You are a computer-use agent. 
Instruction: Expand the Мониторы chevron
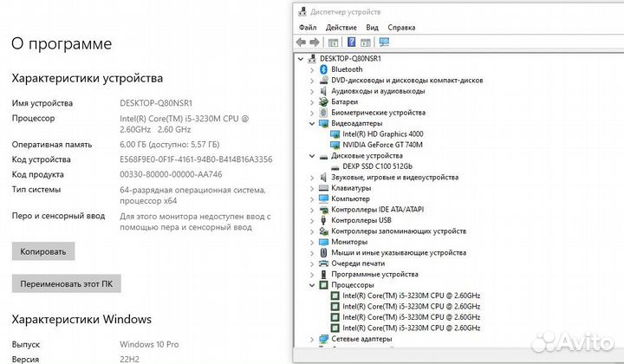pyautogui.click(x=312, y=242)
